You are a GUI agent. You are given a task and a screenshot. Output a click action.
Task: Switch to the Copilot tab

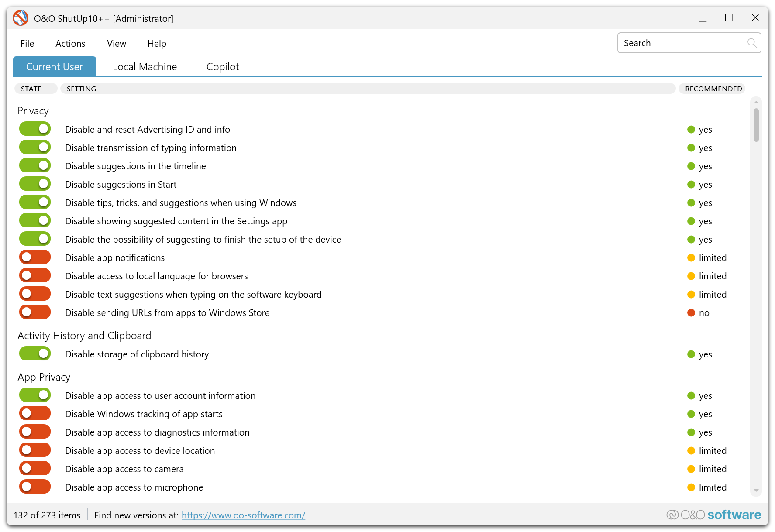[x=222, y=67]
